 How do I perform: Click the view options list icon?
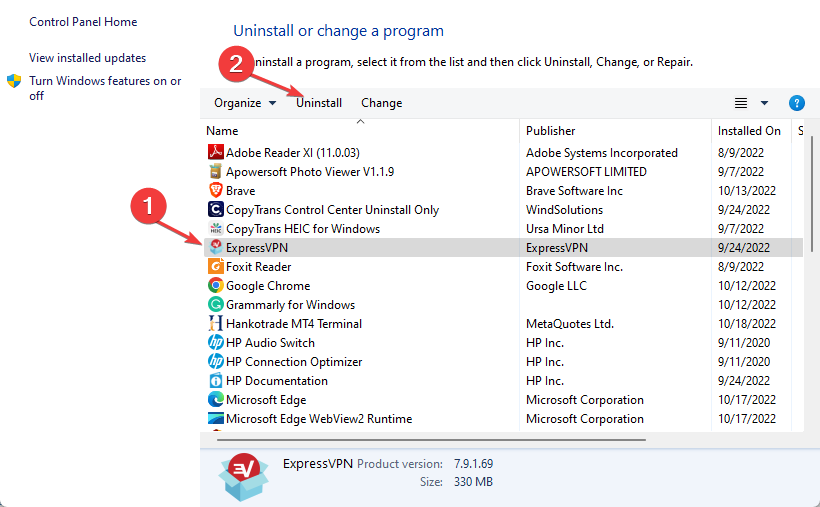coord(741,103)
